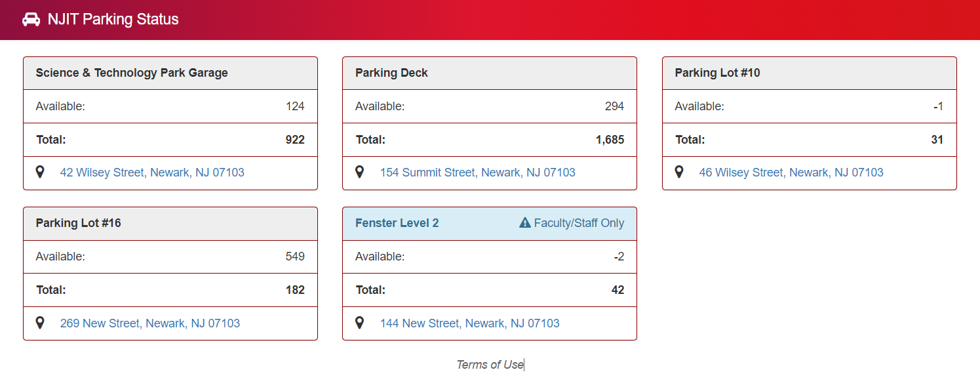Click map pin beside 46 Wilsey Street
The image size is (980, 391).
(x=679, y=173)
